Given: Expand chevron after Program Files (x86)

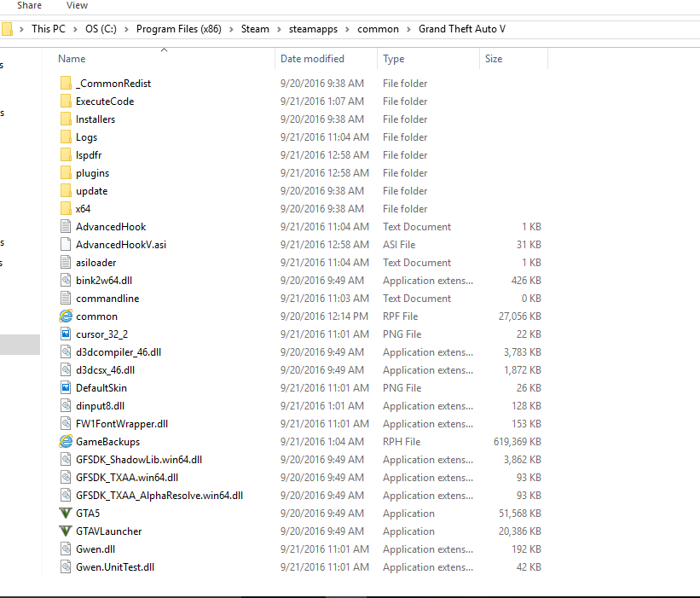Looking at the screenshot, I should [x=231, y=30].
